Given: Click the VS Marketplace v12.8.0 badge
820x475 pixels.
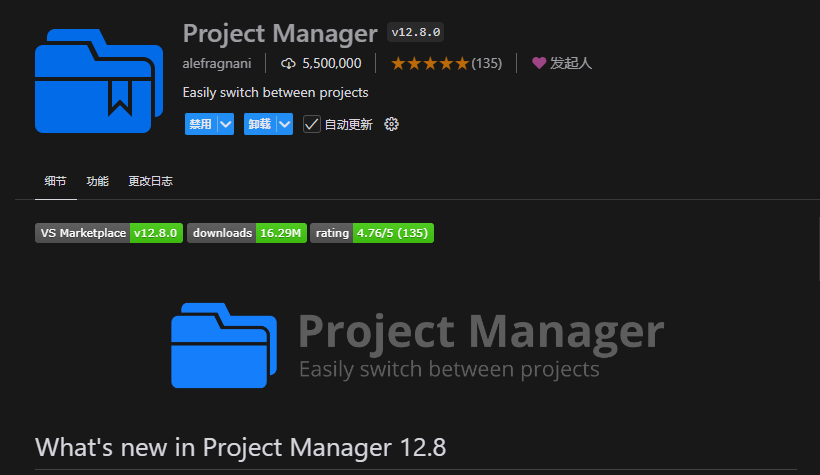Looking at the screenshot, I should tap(108, 233).
